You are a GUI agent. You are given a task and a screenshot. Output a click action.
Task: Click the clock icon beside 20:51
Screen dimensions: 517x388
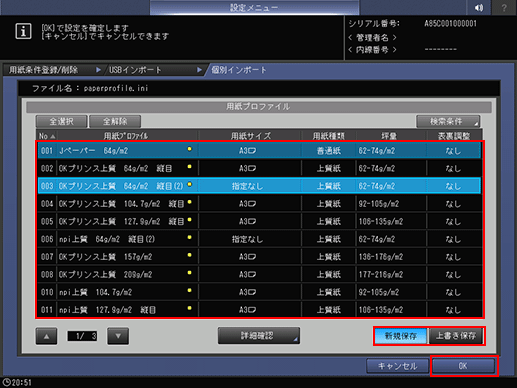6,382
